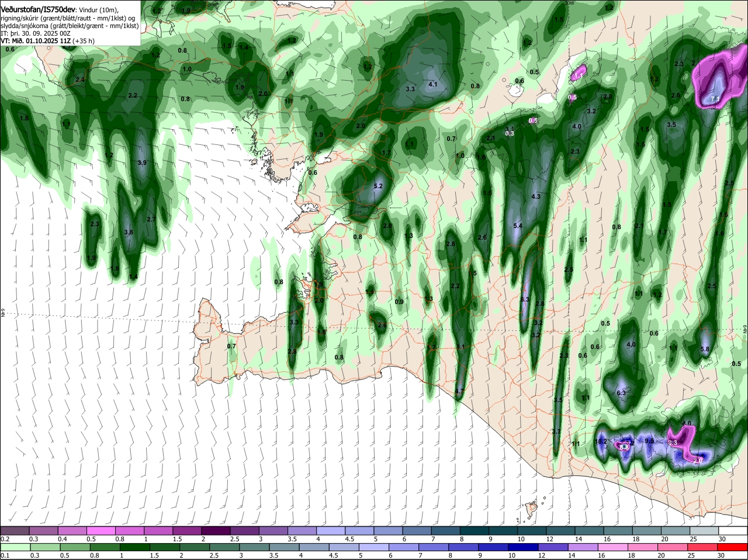
Task: Click the 4.7 value near the coast
Action: (x=459, y=391)
